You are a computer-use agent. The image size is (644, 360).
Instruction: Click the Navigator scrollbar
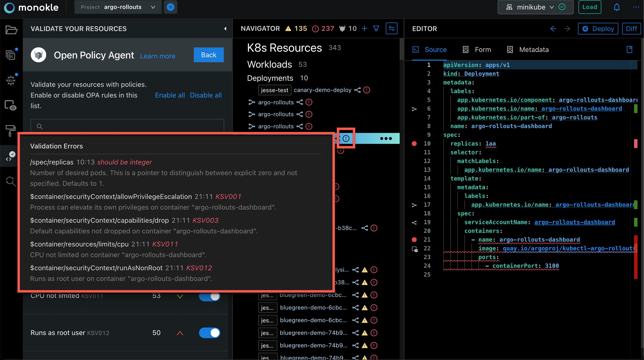401,49
